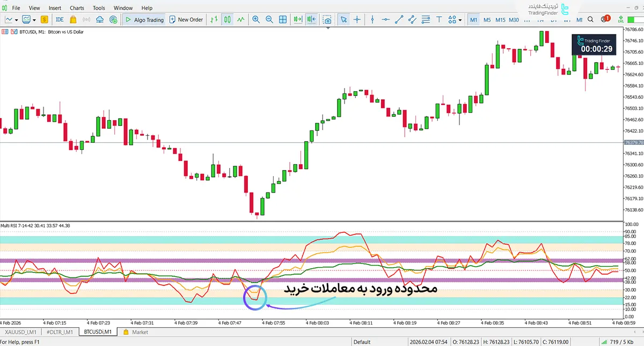Viewport: 644px width, 346px height.
Task: Open the graphical objects dropdown arrow
Action: [x=459, y=19]
